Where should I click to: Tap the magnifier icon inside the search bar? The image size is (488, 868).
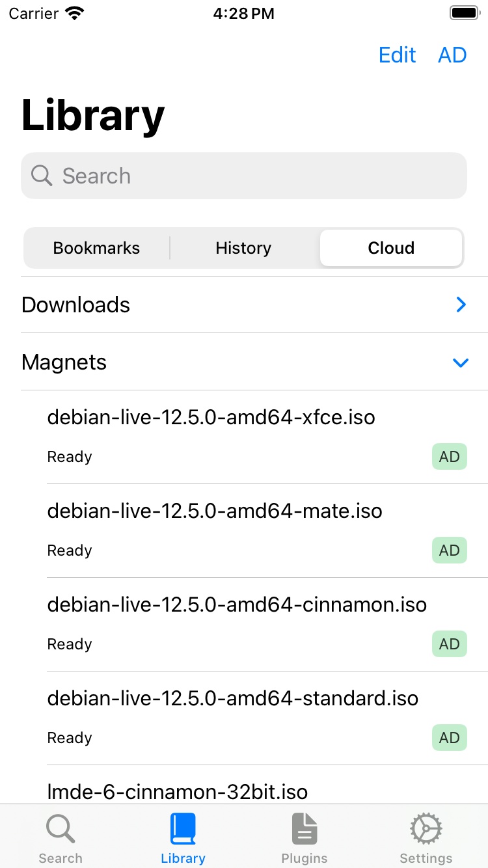41,176
